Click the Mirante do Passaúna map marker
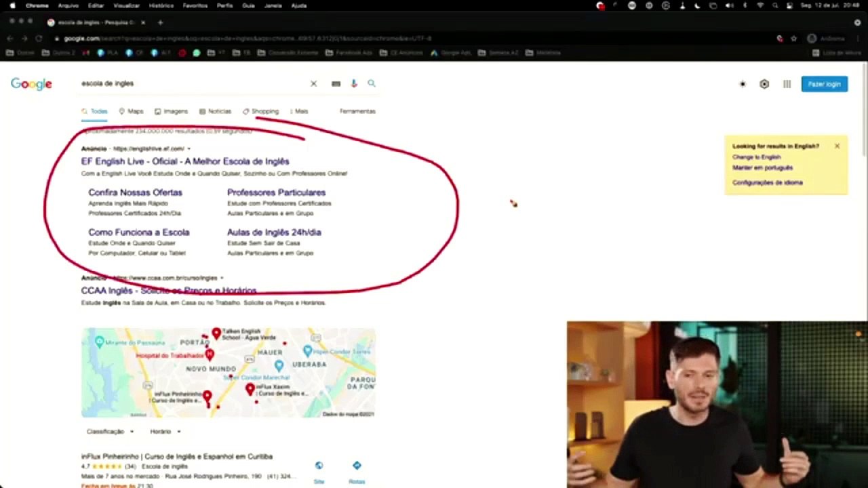Viewport: 868px width, 488px height. (100, 342)
